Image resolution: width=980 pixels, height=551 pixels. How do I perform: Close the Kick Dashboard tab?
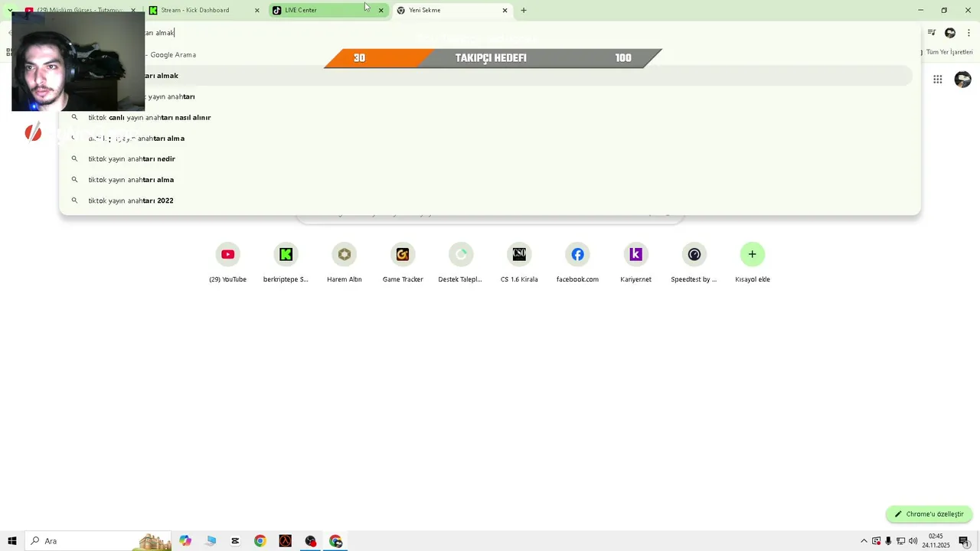point(256,10)
